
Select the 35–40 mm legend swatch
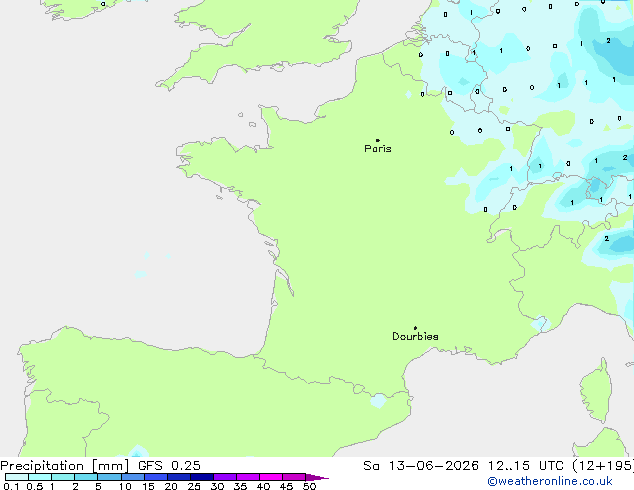pos(248,477)
